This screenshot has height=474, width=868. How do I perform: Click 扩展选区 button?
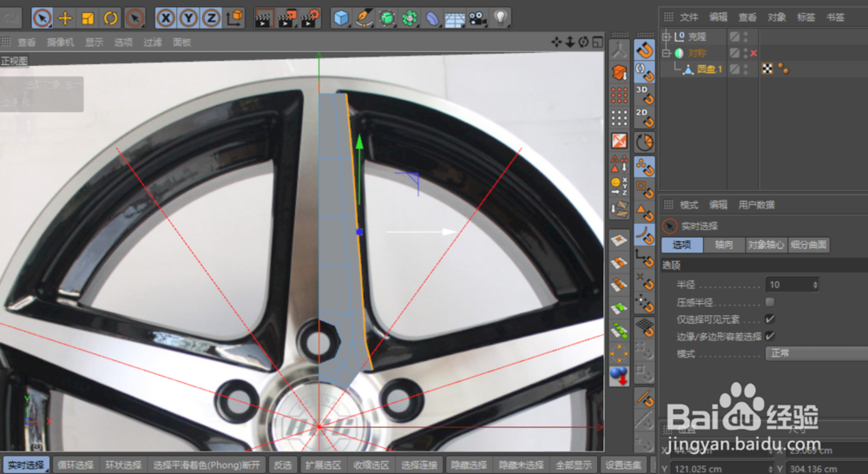(324, 465)
